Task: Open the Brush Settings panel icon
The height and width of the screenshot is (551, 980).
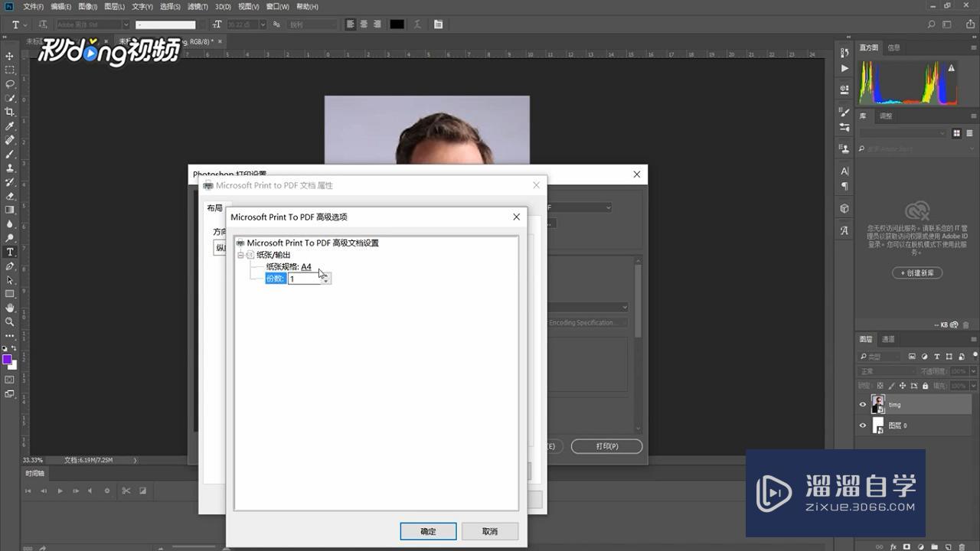Action: 844,112
